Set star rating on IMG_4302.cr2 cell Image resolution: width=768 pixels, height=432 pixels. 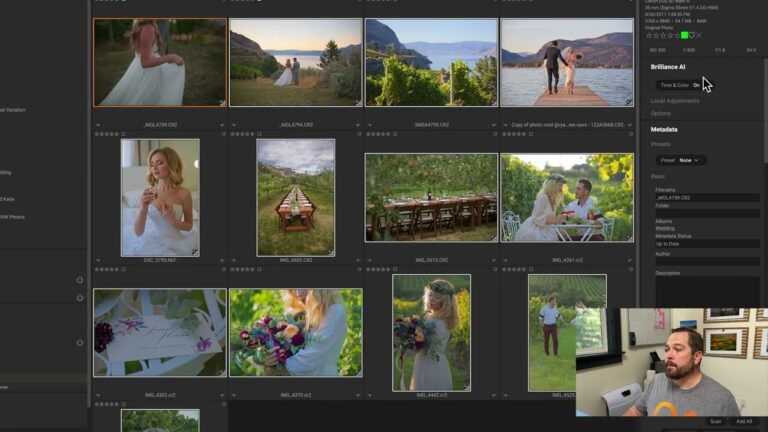coord(107,269)
